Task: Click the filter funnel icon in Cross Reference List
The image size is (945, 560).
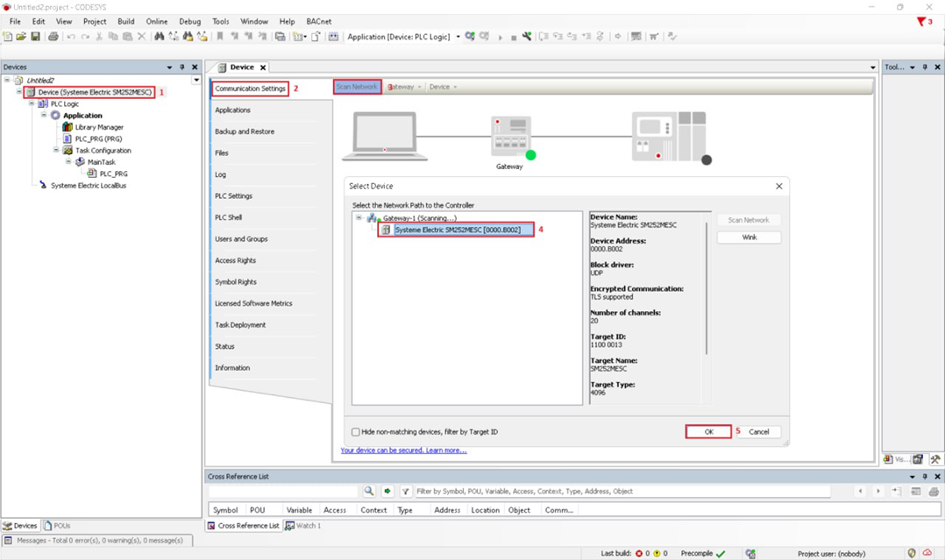Action: 405,492
